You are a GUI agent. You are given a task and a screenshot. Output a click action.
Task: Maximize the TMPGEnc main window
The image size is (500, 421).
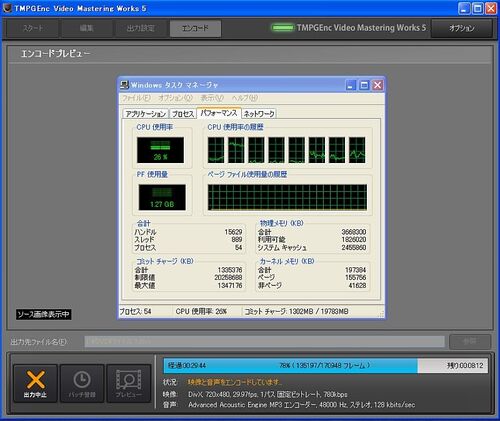point(478,8)
